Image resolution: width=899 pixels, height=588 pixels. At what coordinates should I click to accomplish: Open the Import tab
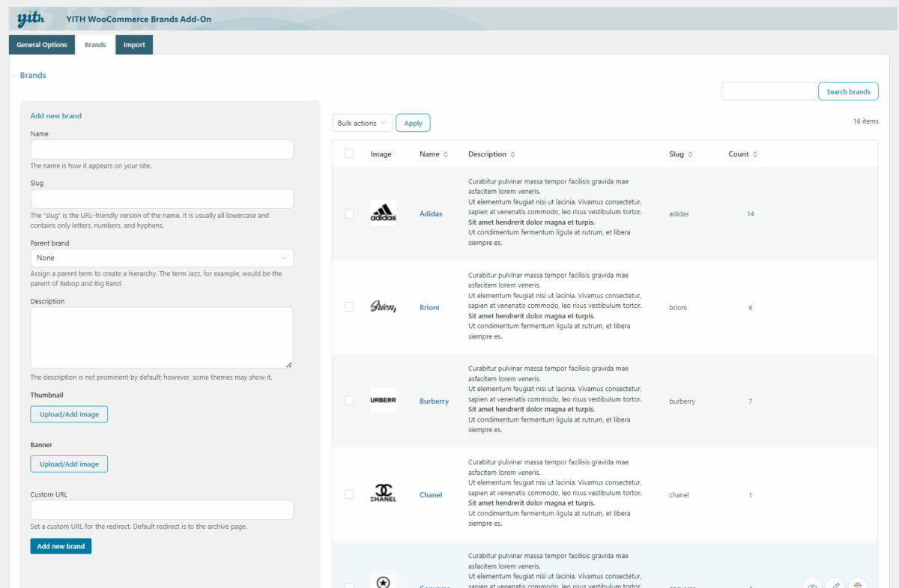click(x=134, y=45)
